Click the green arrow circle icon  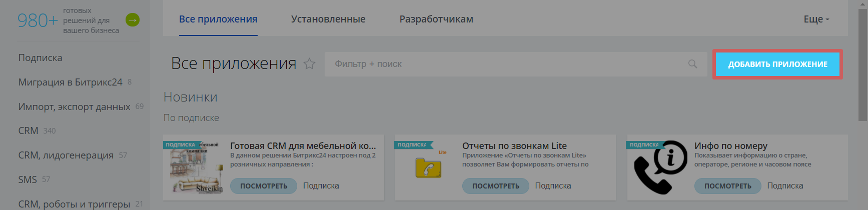pyautogui.click(x=132, y=20)
